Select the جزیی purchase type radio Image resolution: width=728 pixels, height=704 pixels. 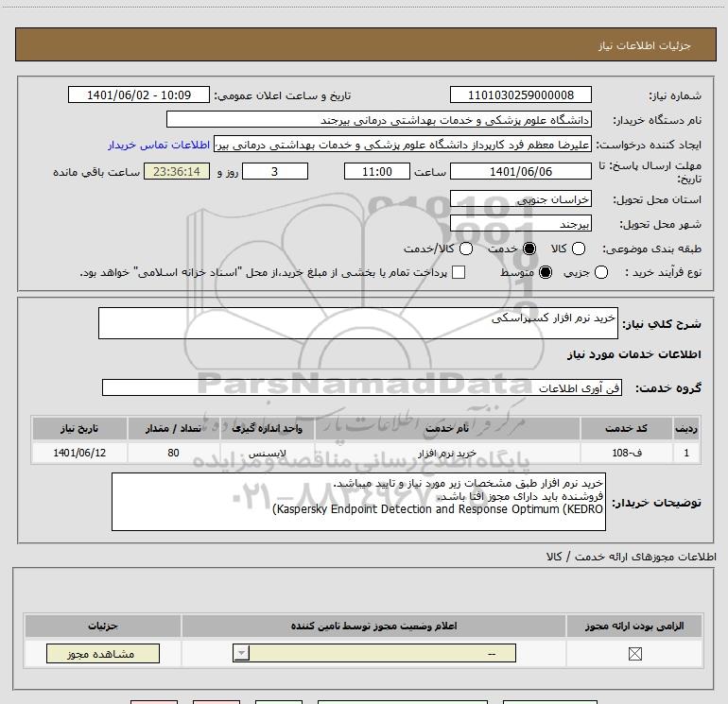point(600,272)
